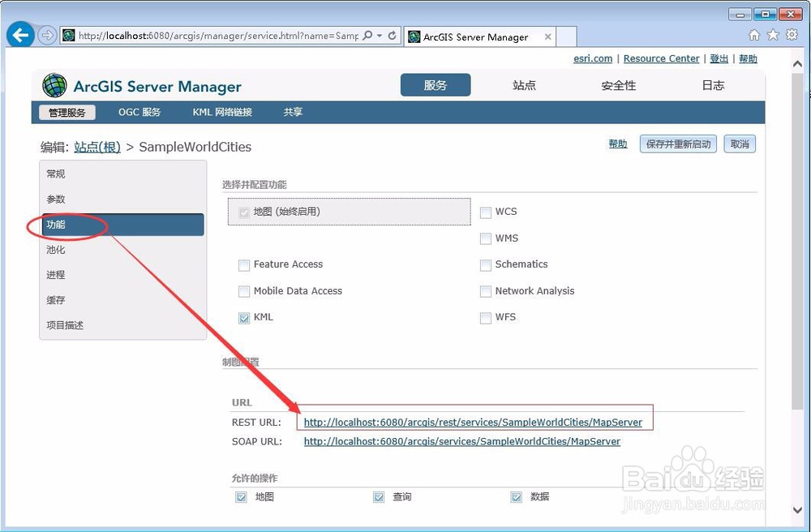811x532 pixels.
Task: Enable the Network Analysis checkbox
Action: [486, 292]
